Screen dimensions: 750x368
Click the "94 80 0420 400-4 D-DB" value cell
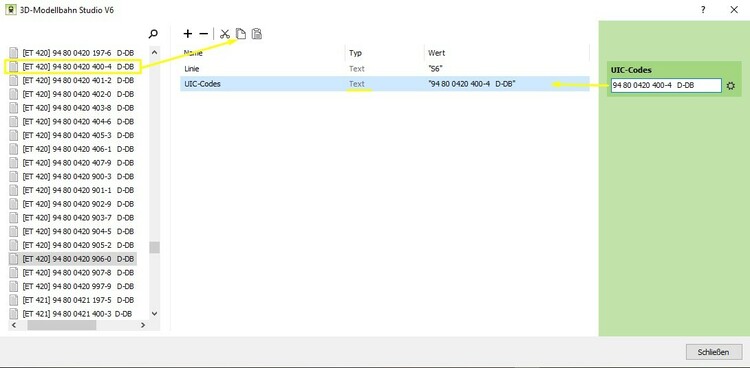472,84
